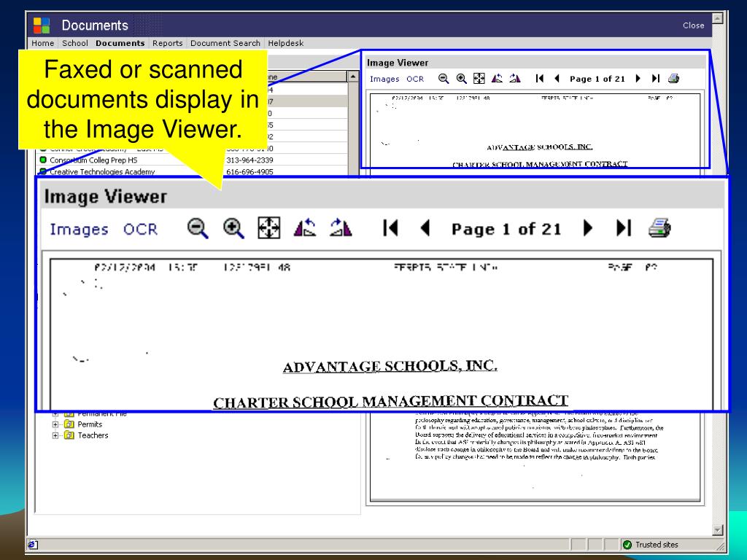Click "Page 1 of 21" in enlarged callout
Viewport: 747px width, 560px height.
(506, 229)
